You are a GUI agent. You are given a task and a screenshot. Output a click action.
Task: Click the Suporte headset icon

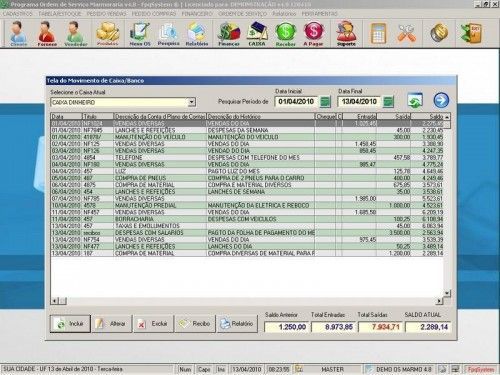(346, 33)
